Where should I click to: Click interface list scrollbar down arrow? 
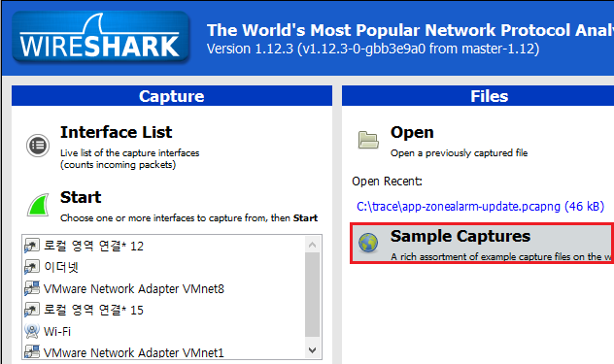[x=313, y=349]
